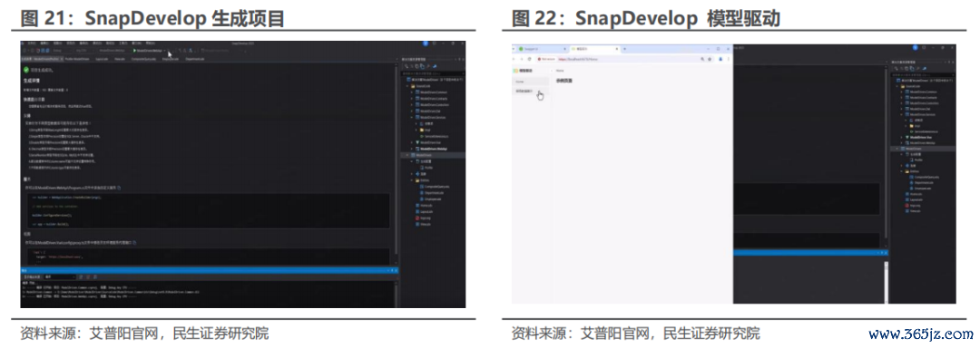The image size is (980, 348).
Task: Click blue account avatar in Figure 21 title bar
Action: pyautogui.click(x=425, y=43)
